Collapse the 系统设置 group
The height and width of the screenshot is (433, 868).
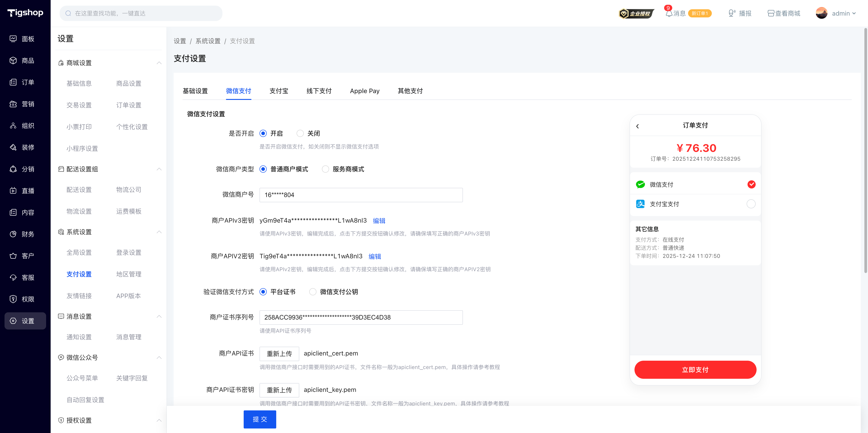click(x=159, y=232)
